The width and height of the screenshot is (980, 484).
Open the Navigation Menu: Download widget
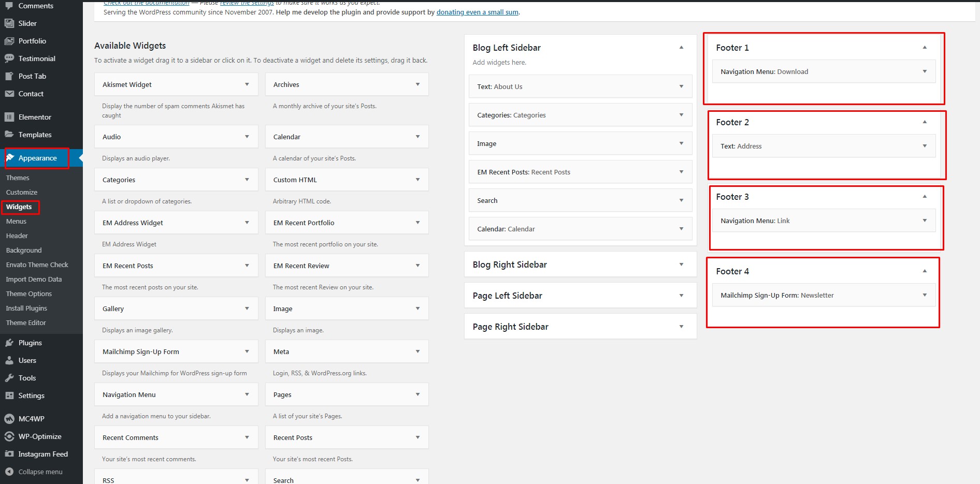tap(824, 71)
